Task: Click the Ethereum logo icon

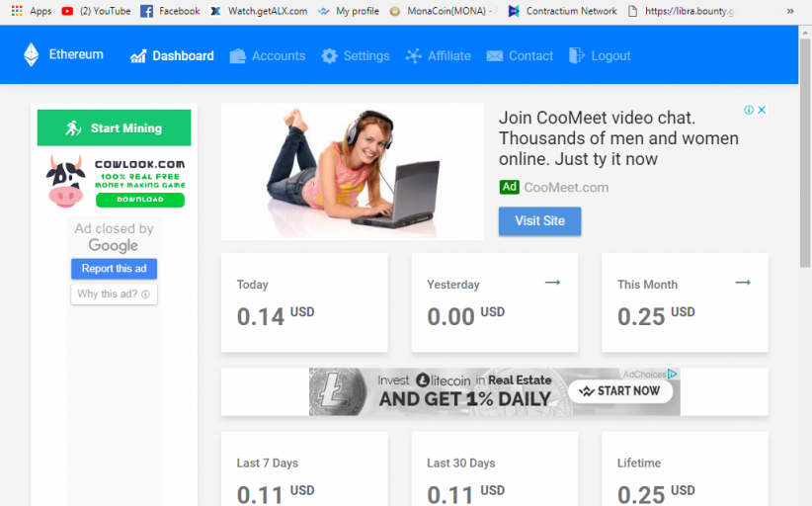Action: click(32, 55)
